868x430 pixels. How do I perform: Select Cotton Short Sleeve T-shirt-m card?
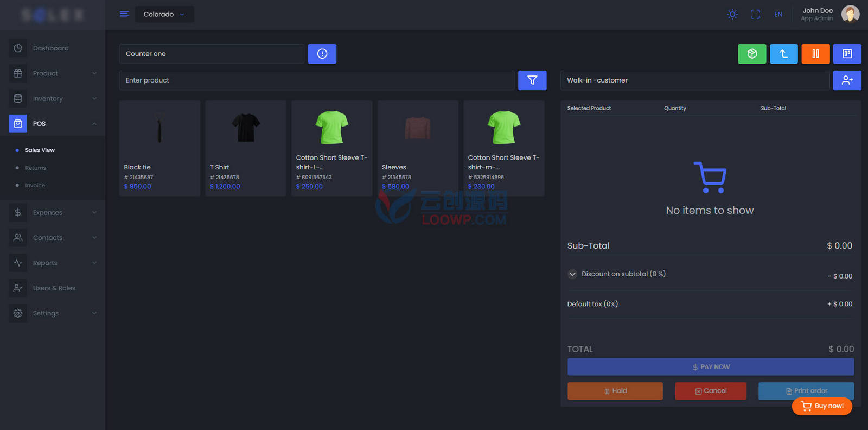(x=504, y=148)
